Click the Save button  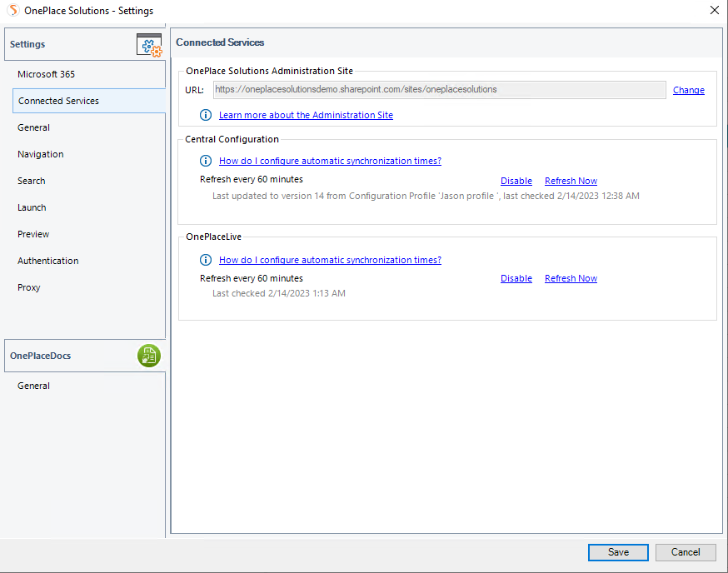[x=618, y=552]
